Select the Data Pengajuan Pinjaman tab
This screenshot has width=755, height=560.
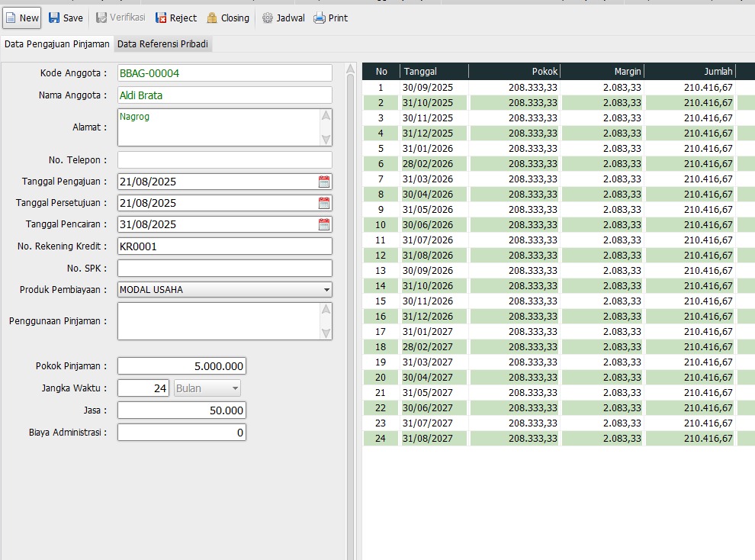[x=57, y=44]
